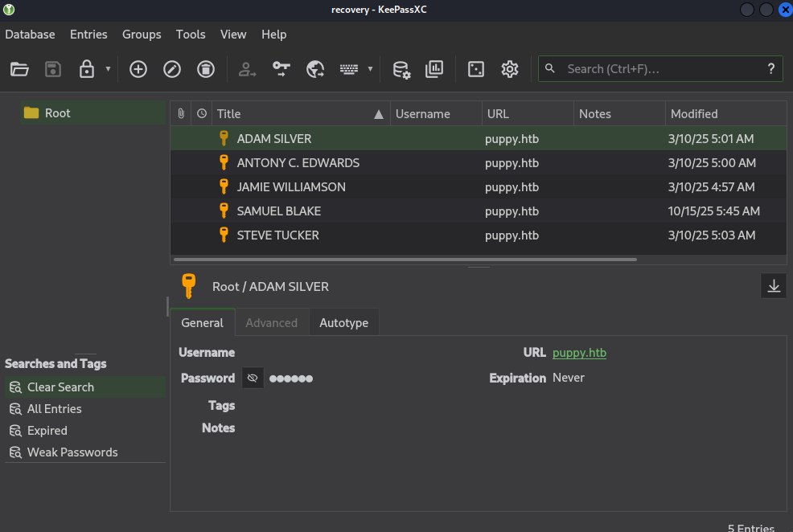Screen dimensions: 793x532
Task: Toggle password visibility eye button
Action: click(253, 378)
